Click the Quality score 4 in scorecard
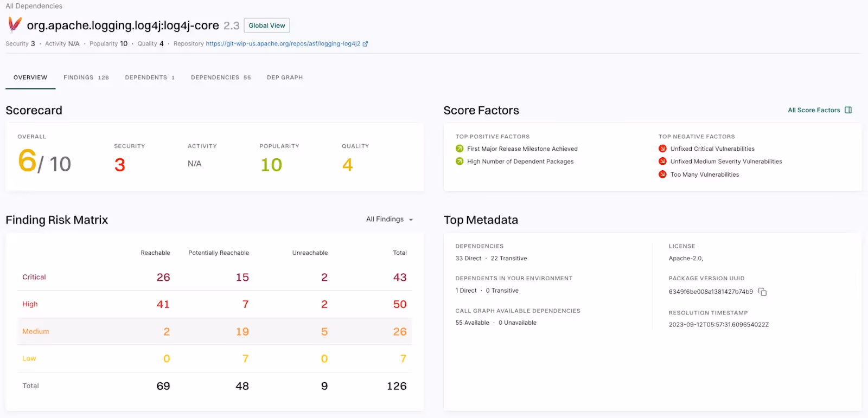The height and width of the screenshot is (418, 868). click(x=348, y=165)
